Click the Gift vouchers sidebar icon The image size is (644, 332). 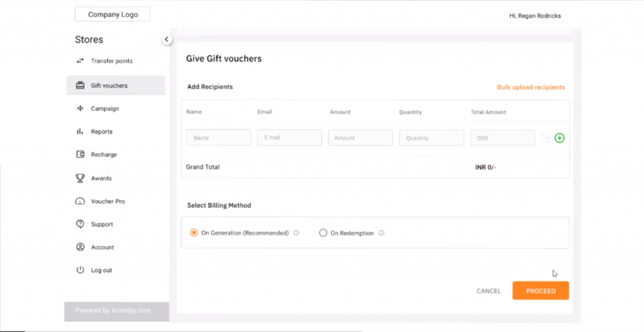point(80,86)
